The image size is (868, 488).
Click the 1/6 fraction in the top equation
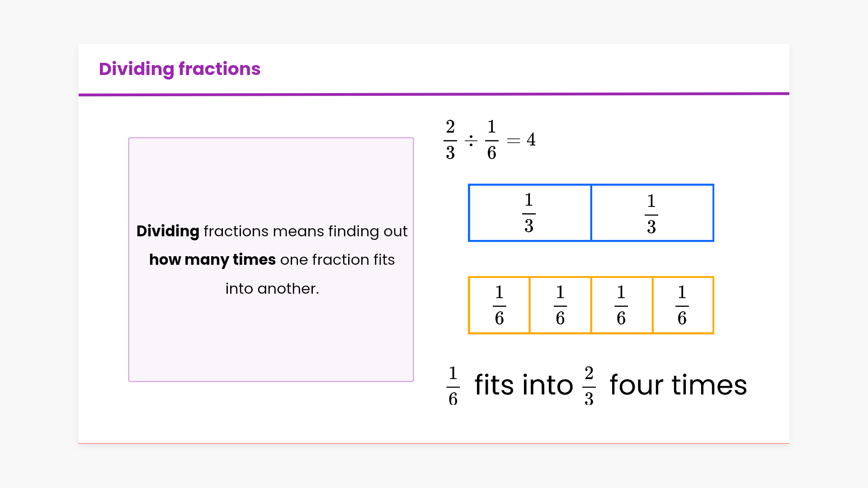[491, 140]
